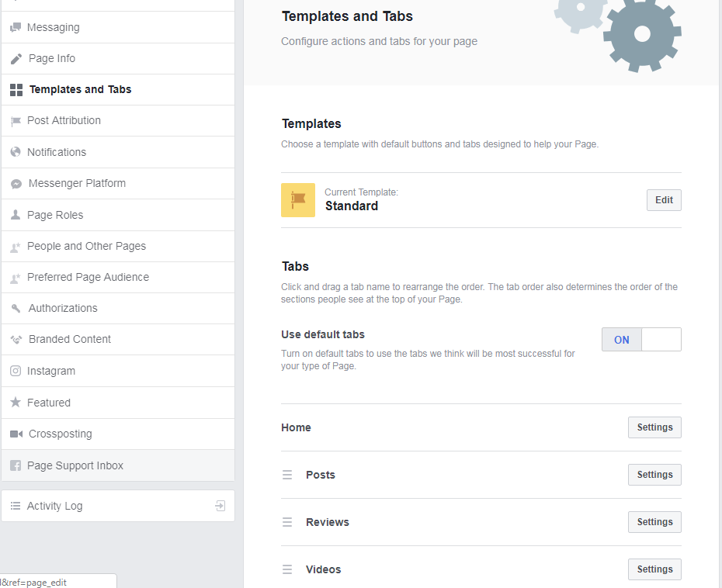722x588 pixels.
Task: Open Branded Content settings
Action: (x=118, y=340)
